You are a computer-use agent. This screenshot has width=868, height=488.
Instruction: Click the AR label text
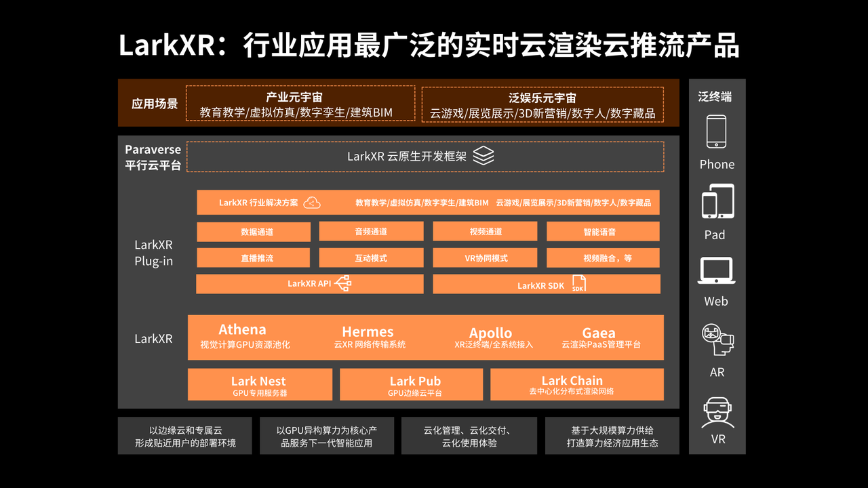[x=717, y=372]
